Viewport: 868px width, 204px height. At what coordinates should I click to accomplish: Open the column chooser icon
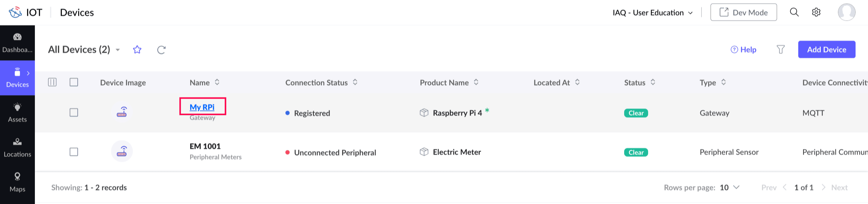pos(52,82)
